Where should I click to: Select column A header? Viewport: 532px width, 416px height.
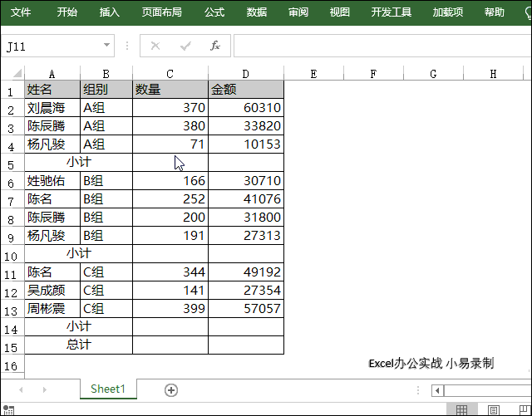coord(52,73)
